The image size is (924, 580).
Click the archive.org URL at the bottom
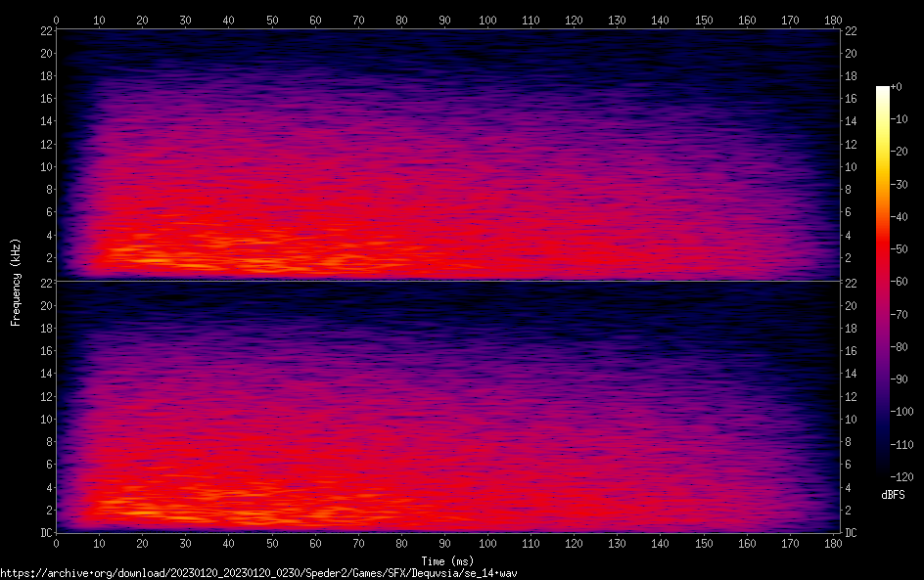click(x=258, y=573)
